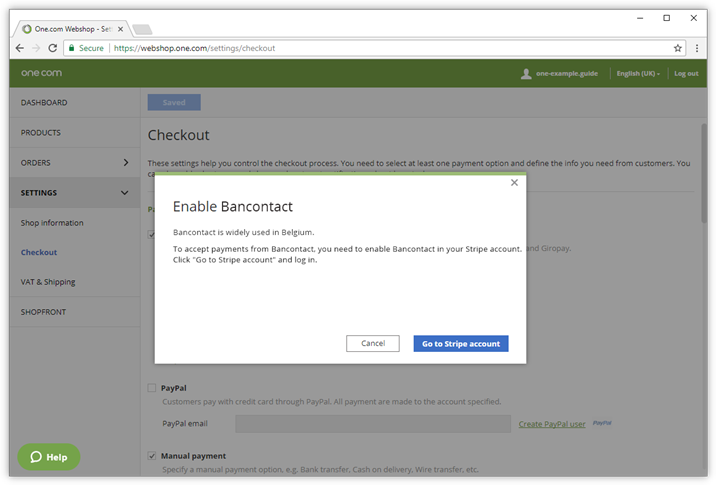716x485 pixels.
Task: Click Go to Stripe account button
Action: (x=461, y=343)
